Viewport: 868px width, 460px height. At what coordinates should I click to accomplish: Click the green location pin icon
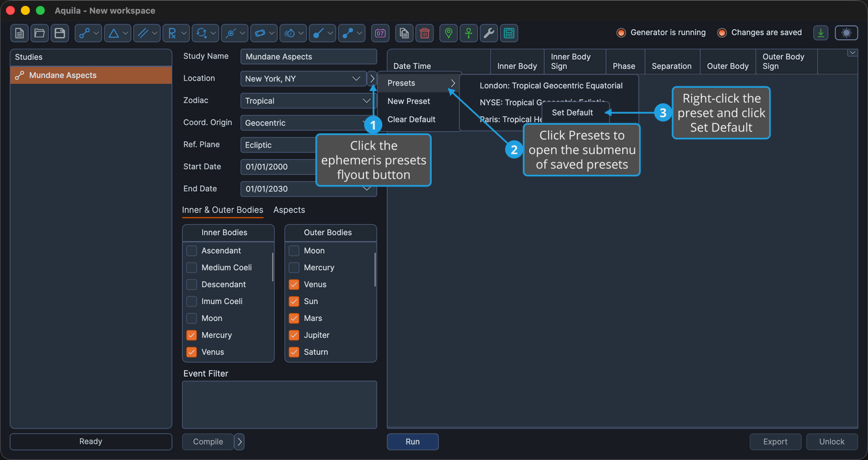(x=449, y=33)
